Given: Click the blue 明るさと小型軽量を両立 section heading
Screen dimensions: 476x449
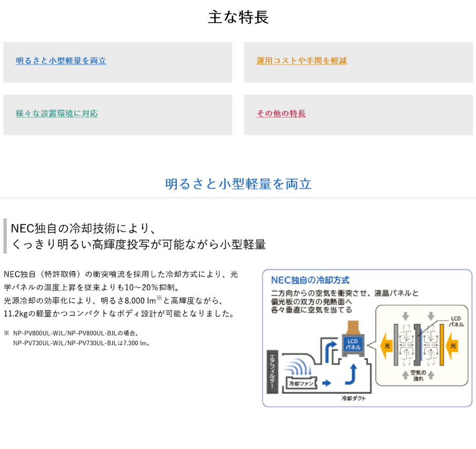Looking at the screenshot, I should (238, 184).
